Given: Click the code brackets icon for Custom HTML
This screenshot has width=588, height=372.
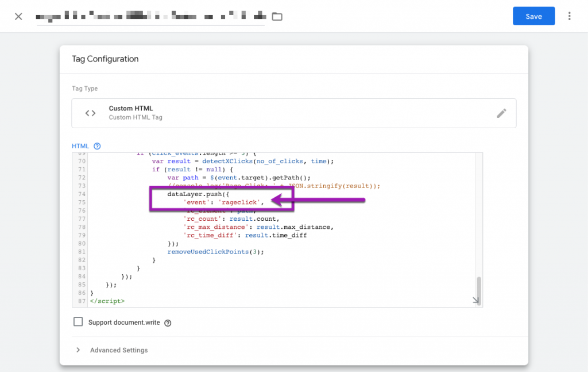Looking at the screenshot, I should click(90, 113).
